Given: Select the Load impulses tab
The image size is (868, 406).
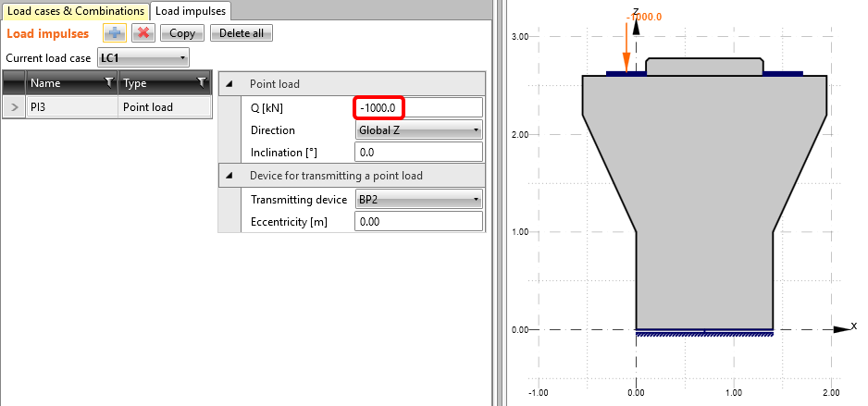Looking at the screenshot, I should tap(192, 10).
